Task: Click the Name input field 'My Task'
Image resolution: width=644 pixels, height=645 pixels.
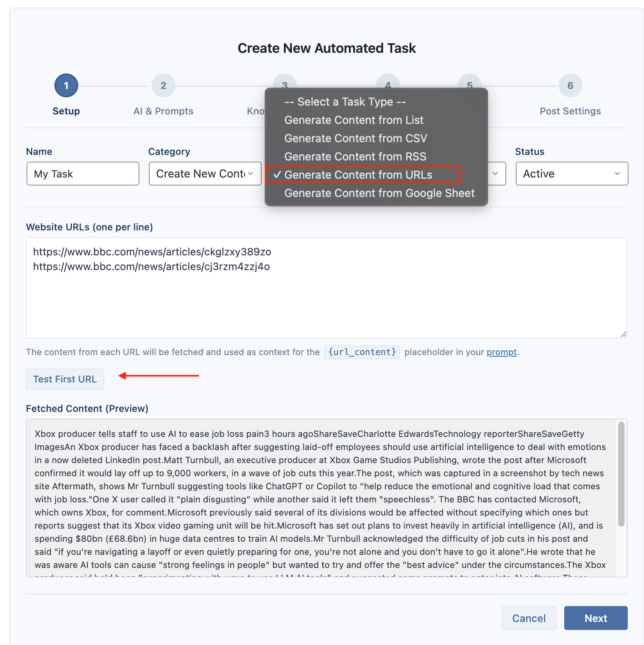Action: click(83, 174)
